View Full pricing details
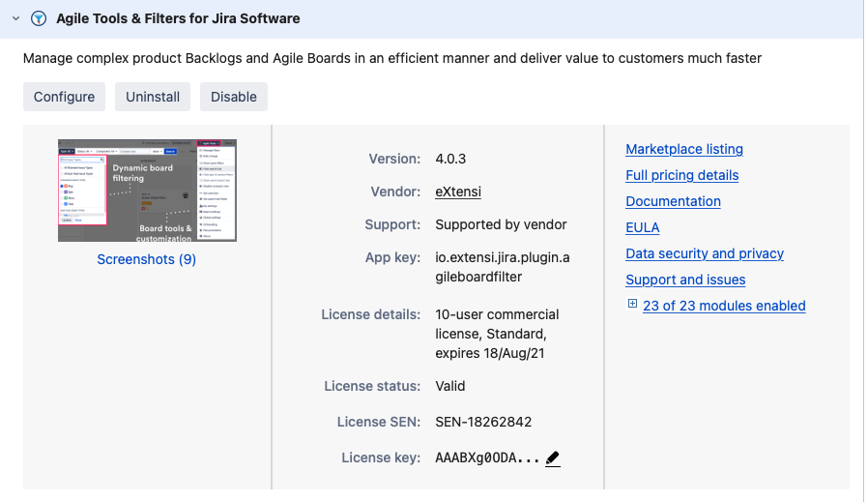This screenshot has height=502, width=868. coord(681,175)
